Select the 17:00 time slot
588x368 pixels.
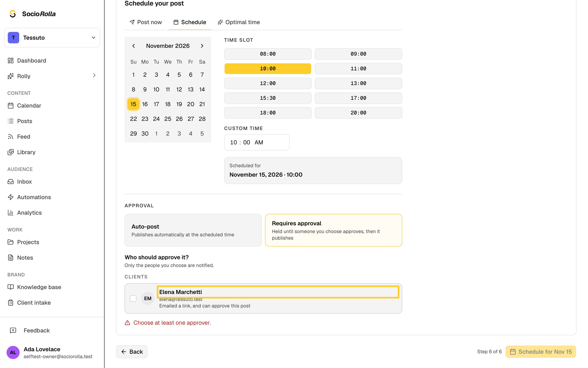tap(358, 98)
